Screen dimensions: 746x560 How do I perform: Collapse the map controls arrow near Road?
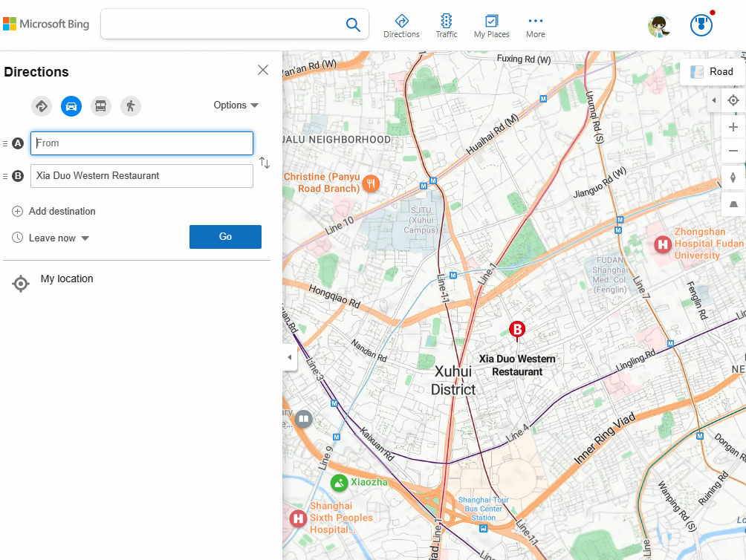(x=713, y=100)
